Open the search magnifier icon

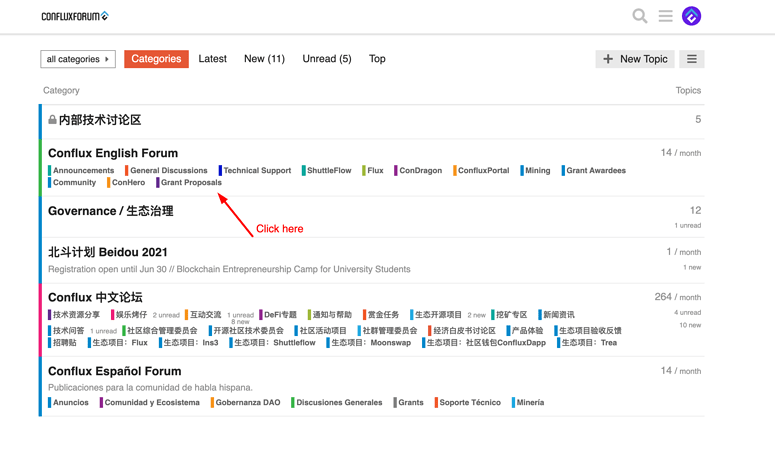pos(640,16)
